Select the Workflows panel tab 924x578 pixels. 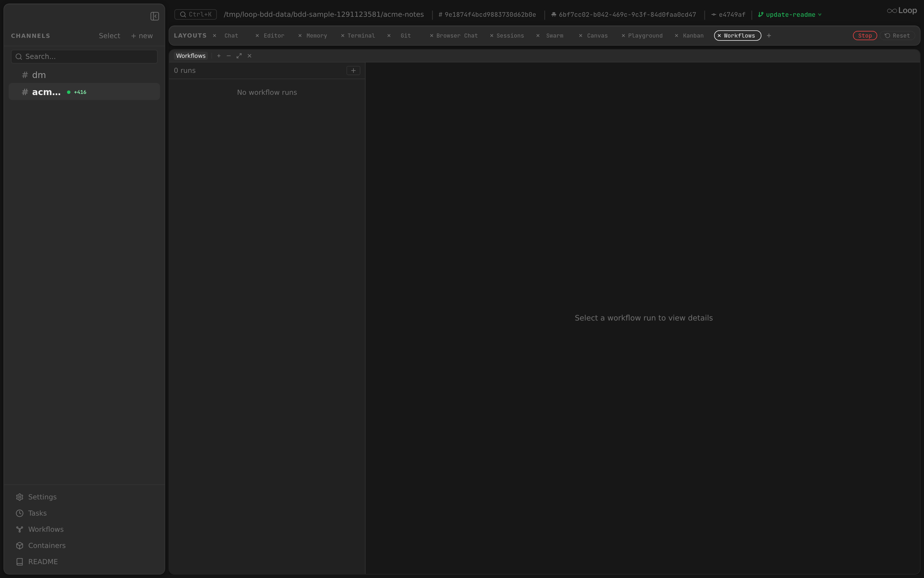pos(191,56)
